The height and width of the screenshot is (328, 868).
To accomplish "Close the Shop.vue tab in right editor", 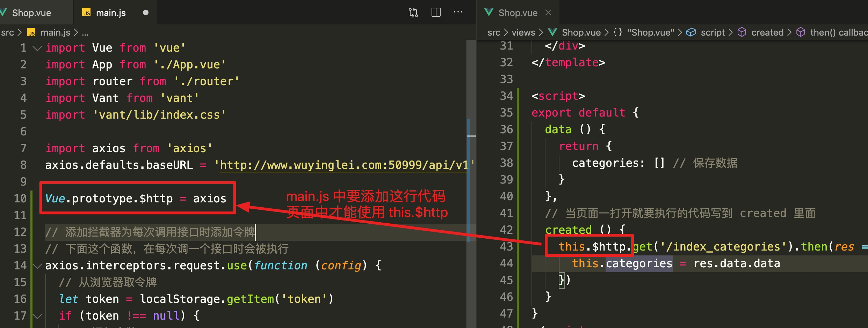I will coord(548,13).
